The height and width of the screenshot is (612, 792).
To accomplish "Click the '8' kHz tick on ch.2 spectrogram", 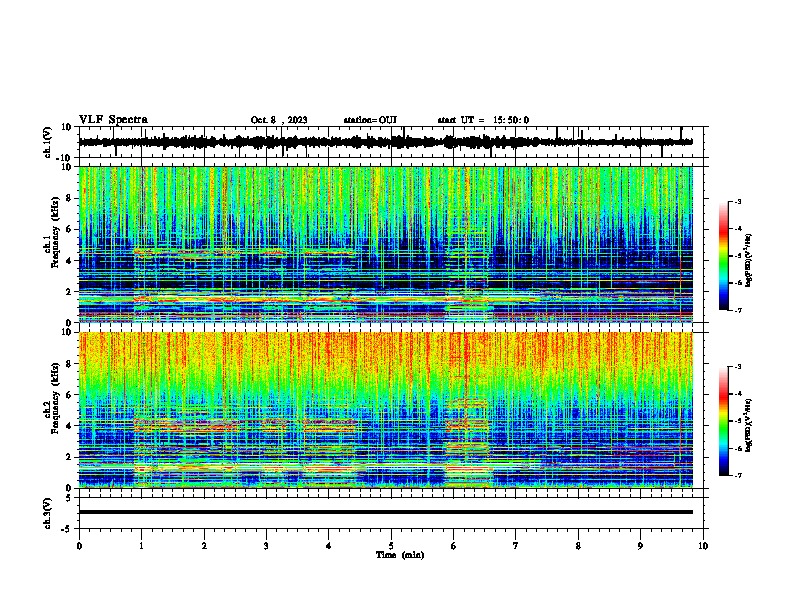I will [69, 364].
